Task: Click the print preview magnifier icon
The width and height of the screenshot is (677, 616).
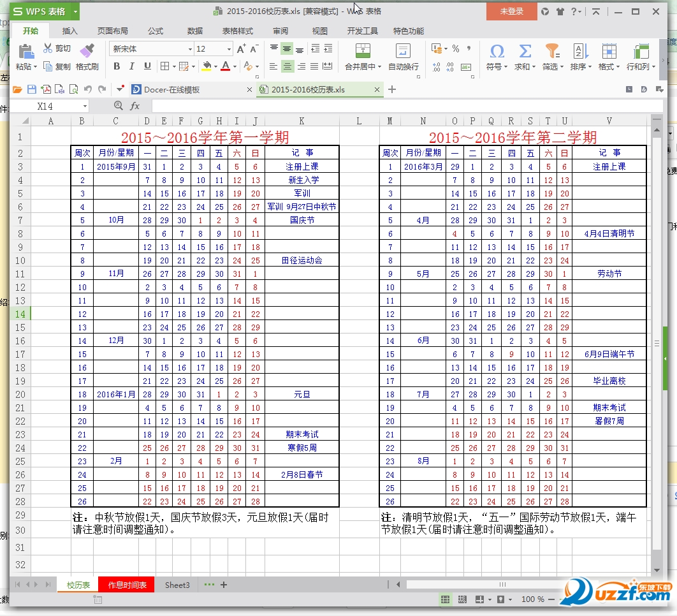Action: tap(74, 89)
